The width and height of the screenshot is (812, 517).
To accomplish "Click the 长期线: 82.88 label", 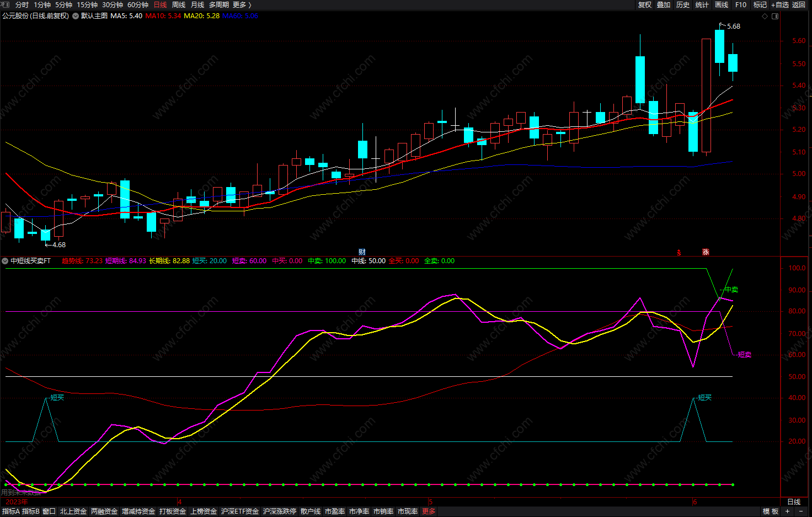I will click(x=169, y=261).
